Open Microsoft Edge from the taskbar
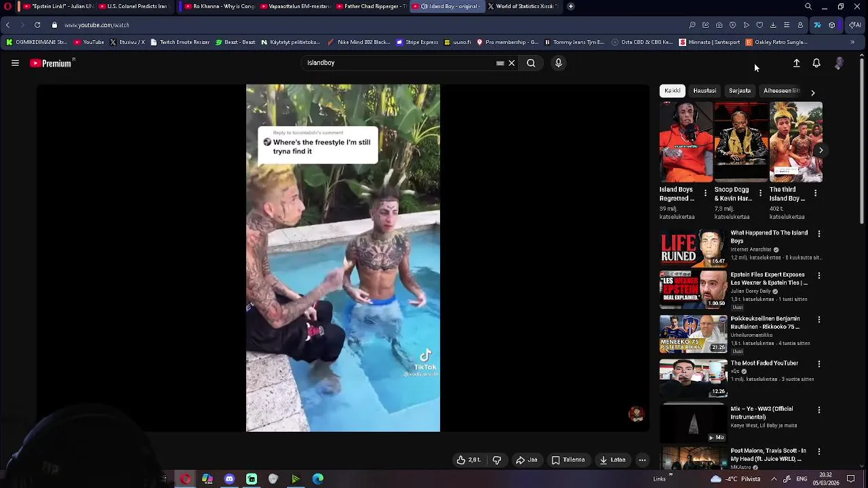The height and width of the screenshot is (488, 868). pos(317,479)
